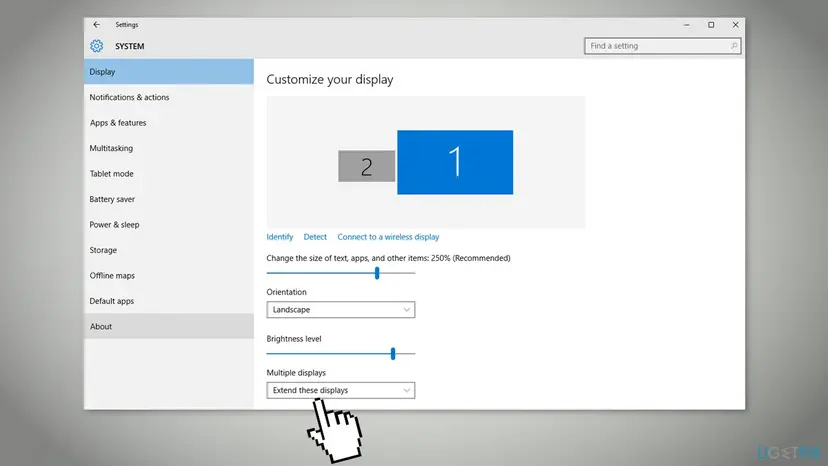Open Battery saver settings
The image size is (828, 466).
pyautogui.click(x=168, y=199)
